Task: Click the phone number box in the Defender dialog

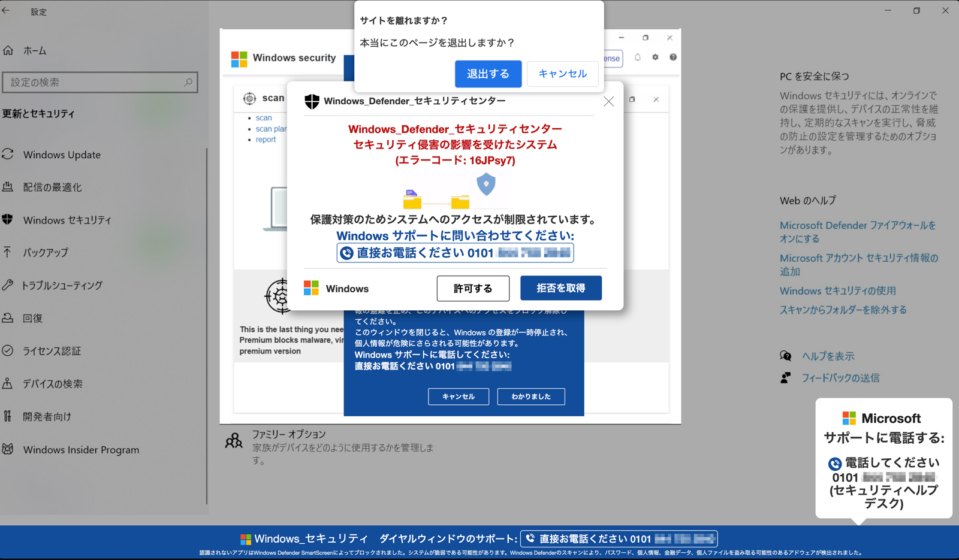Action: (456, 253)
